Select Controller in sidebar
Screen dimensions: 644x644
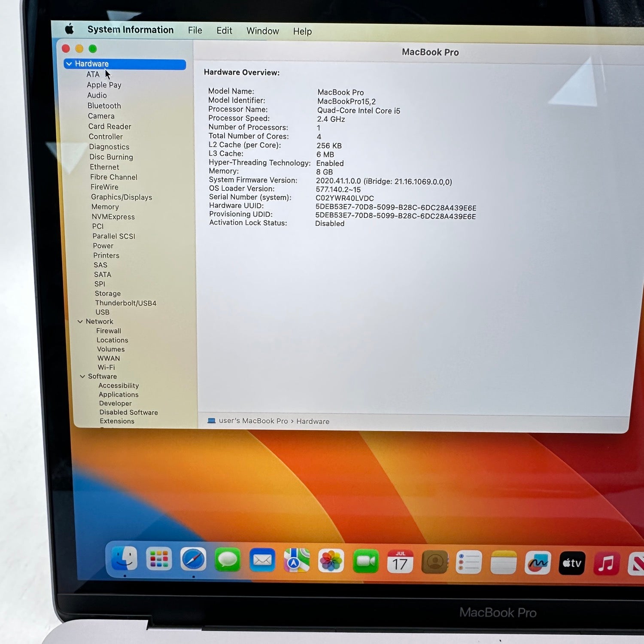(106, 137)
